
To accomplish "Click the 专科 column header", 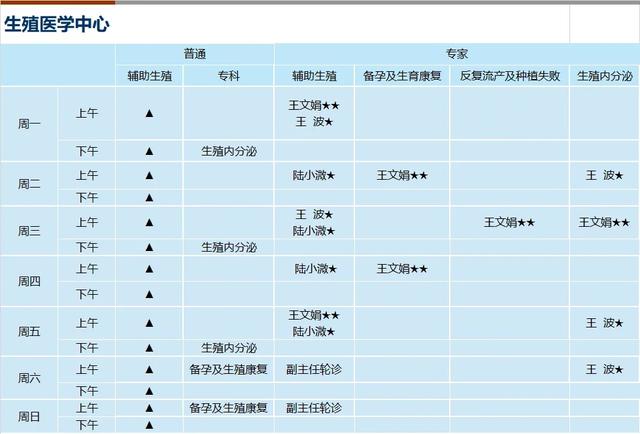I will click(228, 76).
